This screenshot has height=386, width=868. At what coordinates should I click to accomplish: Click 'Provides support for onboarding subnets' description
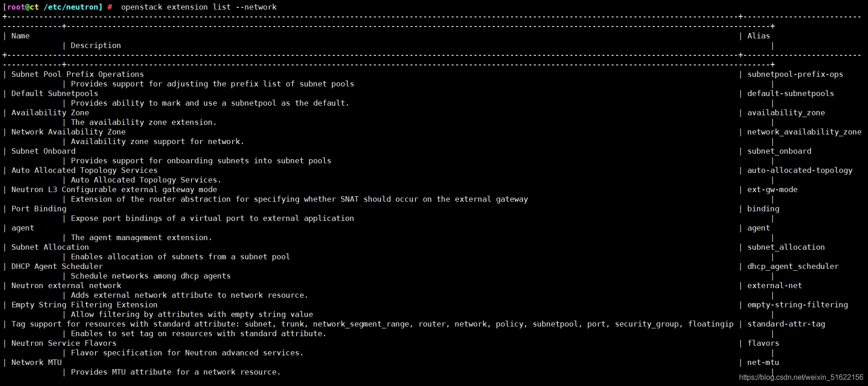201,161
